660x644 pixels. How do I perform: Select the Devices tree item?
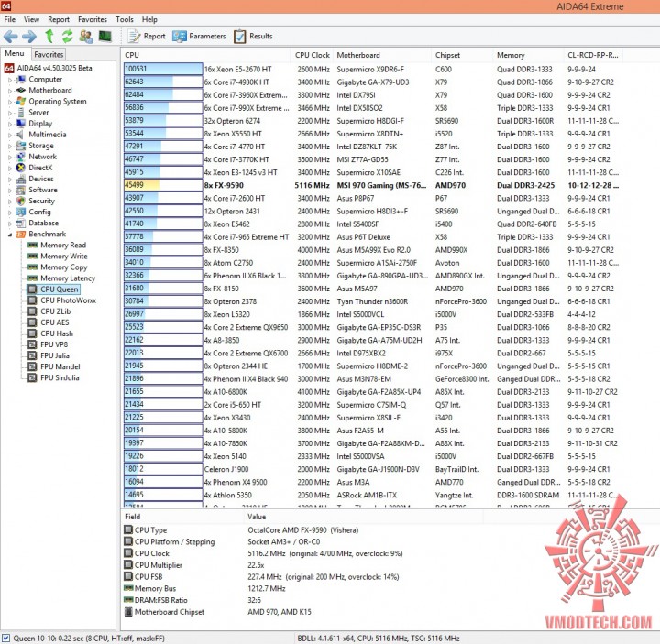(41, 179)
